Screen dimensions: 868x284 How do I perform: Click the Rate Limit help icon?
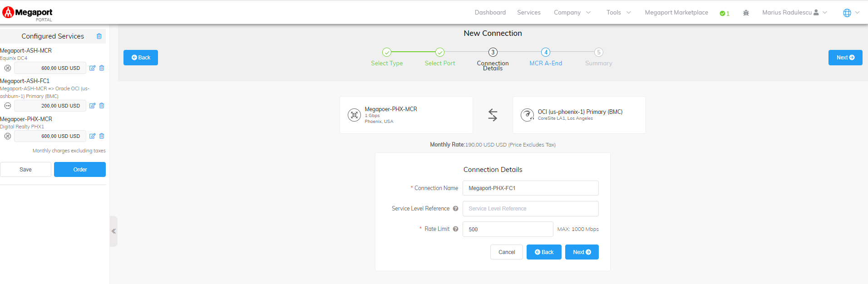pyautogui.click(x=455, y=229)
